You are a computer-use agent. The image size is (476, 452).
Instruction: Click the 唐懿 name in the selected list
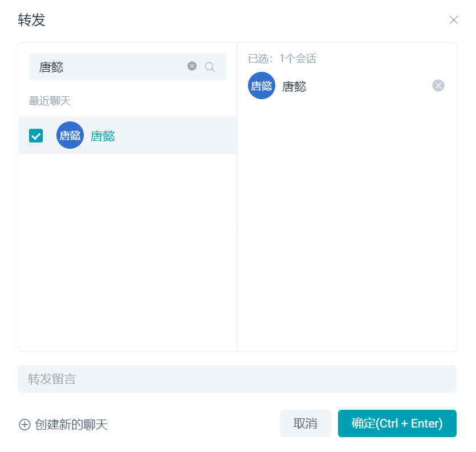click(x=294, y=87)
